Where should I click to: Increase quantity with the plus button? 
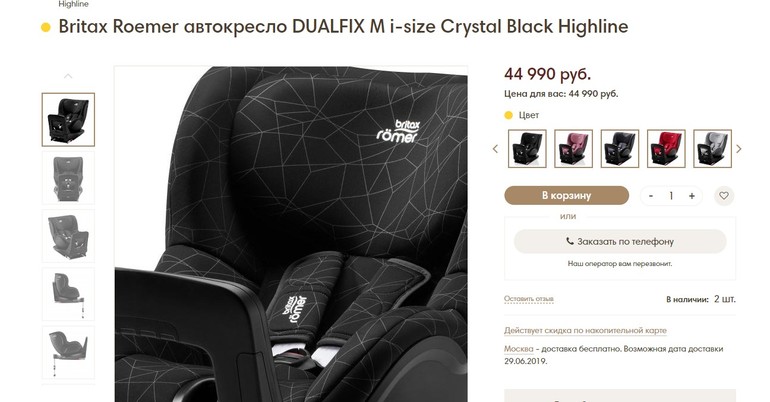pyautogui.click(x=691, y=196)
